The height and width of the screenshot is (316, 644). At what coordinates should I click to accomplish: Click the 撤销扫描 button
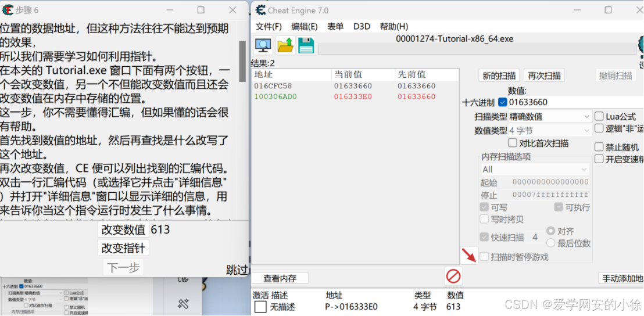point(616,76)
